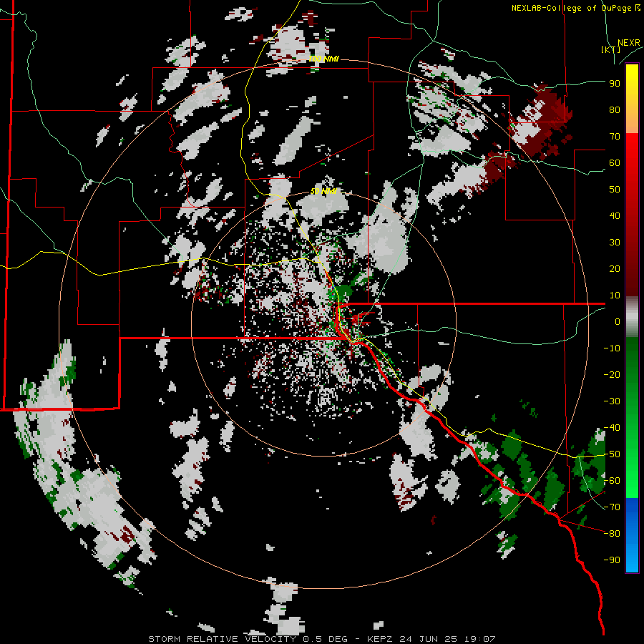Click the positive 80 knot scale label
The width and height of the screenshot is (644, 644).
point(615,110)
